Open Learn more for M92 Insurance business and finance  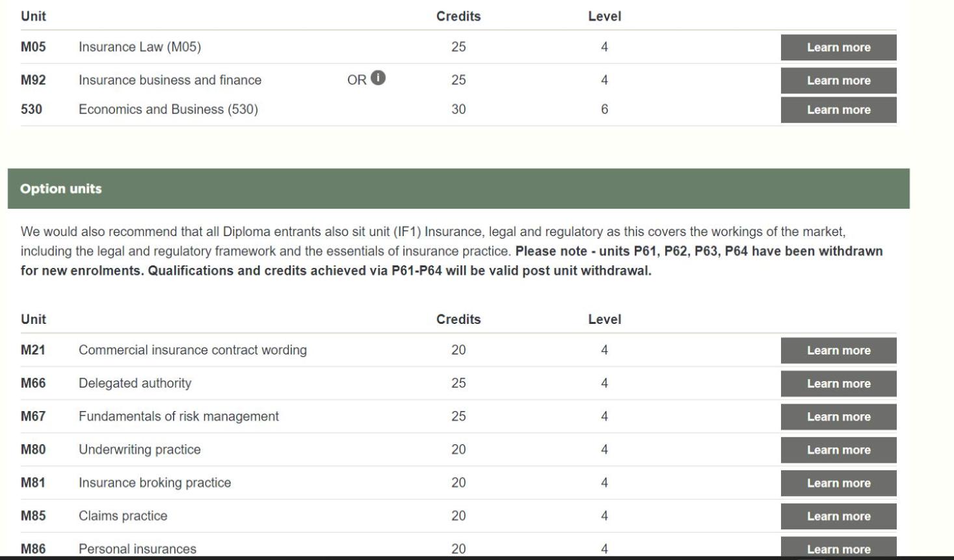[838, 81]
